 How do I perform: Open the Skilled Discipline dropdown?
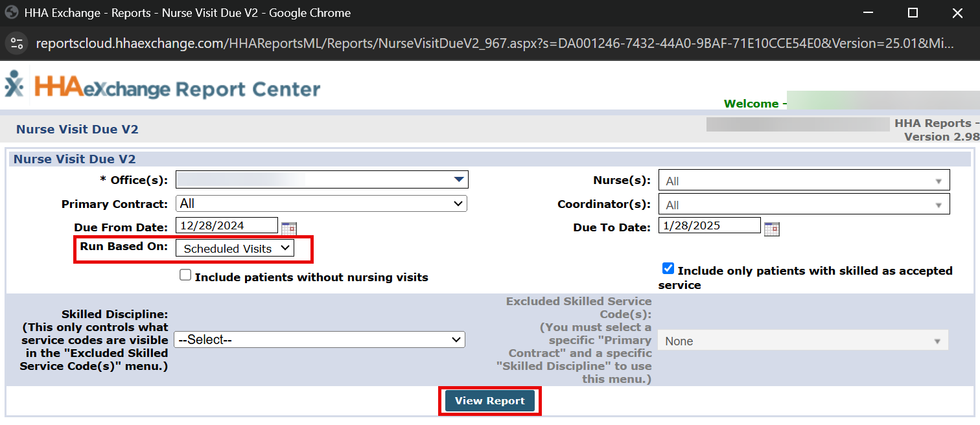click(x=320, y=339)
